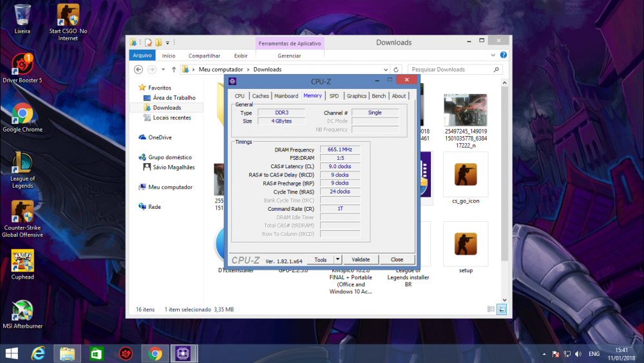This screenshot has width=644, height=363.
Task: Open the Driver Booster 5 desktop icon
Action: [x=23, y=64]
